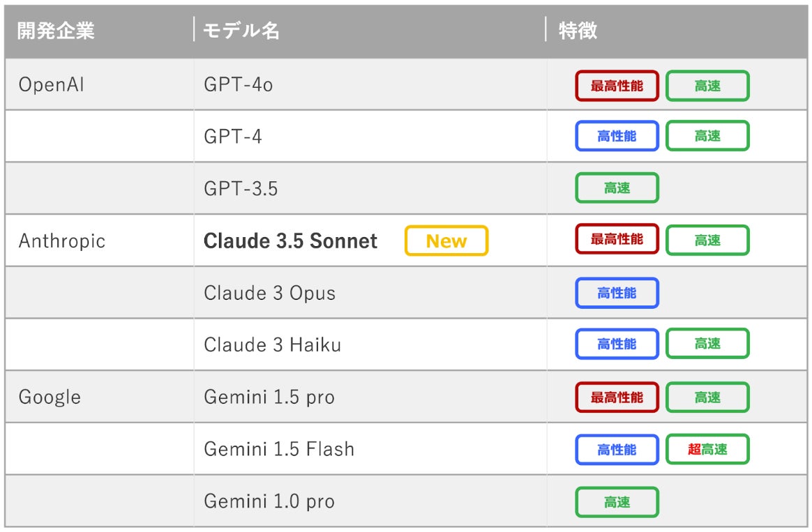Click the 最高性能 tag in GPT-4o row

[617, 86]
